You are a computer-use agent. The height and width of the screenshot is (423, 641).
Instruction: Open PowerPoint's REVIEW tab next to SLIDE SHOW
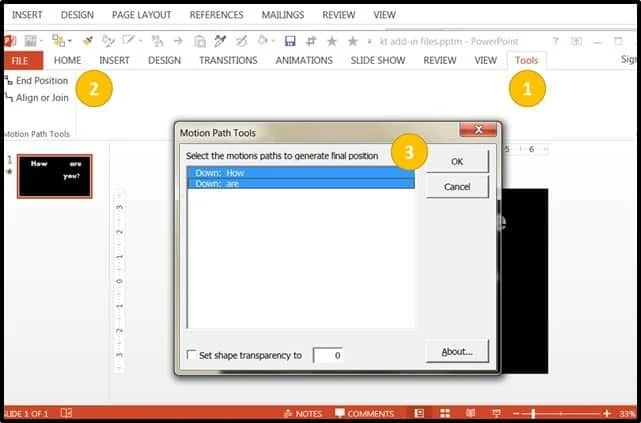pos(439,60)
